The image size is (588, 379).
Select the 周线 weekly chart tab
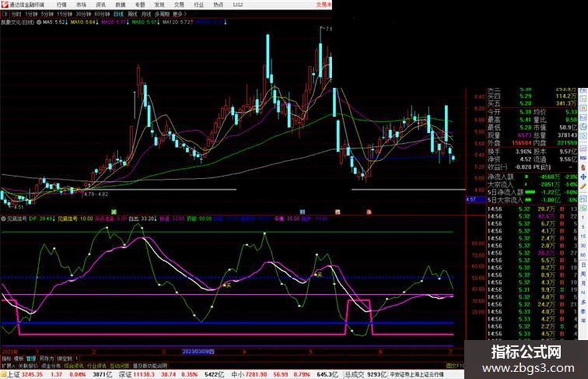133,14
